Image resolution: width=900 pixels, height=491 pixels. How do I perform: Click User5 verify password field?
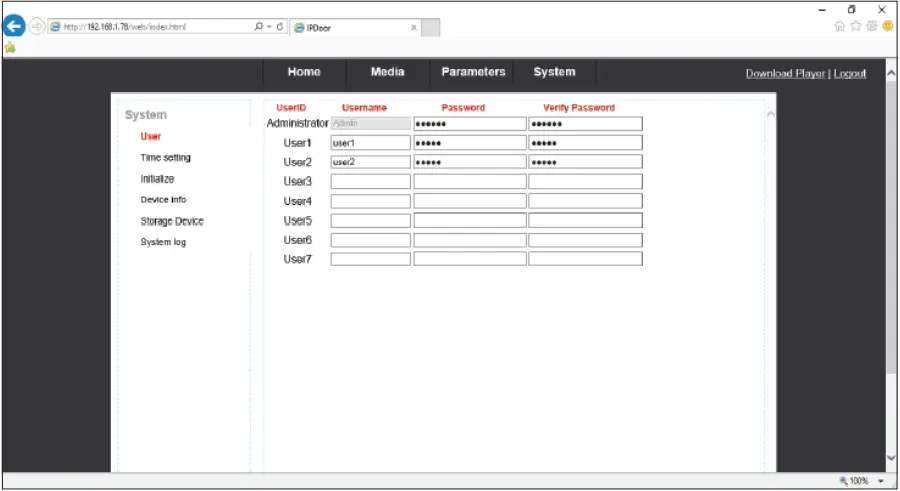point(585,221)
